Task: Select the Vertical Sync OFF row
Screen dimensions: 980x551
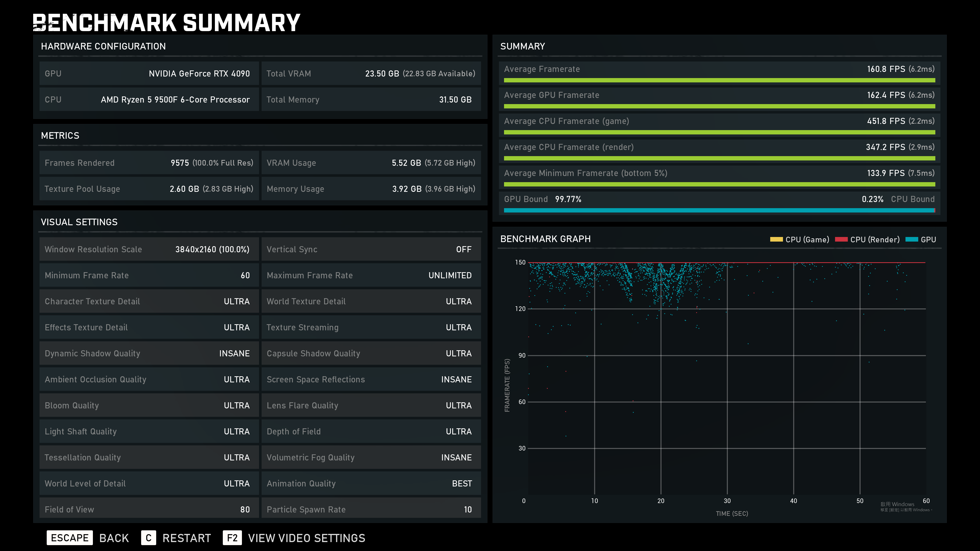Action: [371, 249]
